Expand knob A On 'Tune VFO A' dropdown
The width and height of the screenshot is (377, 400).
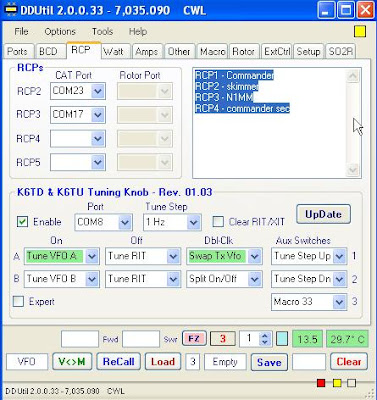(x=92, y=256)
